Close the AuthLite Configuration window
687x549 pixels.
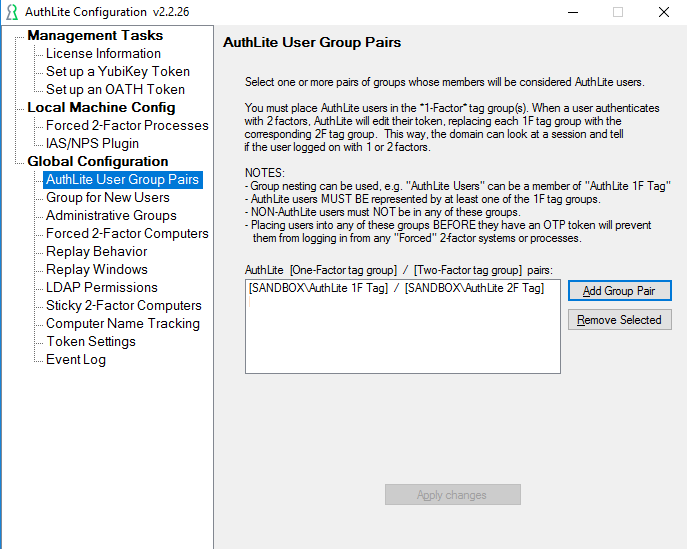pos(664,12)
